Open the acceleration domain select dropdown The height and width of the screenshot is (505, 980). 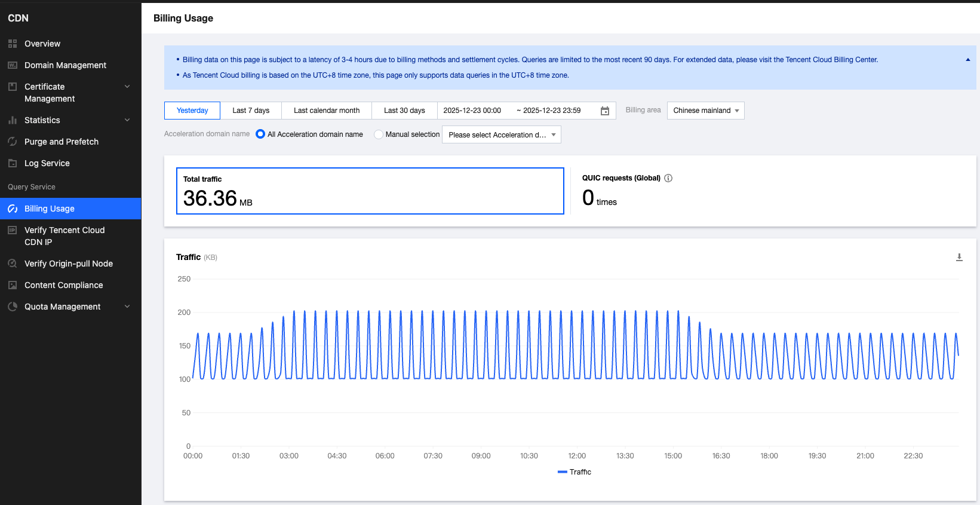coord(501,135)
